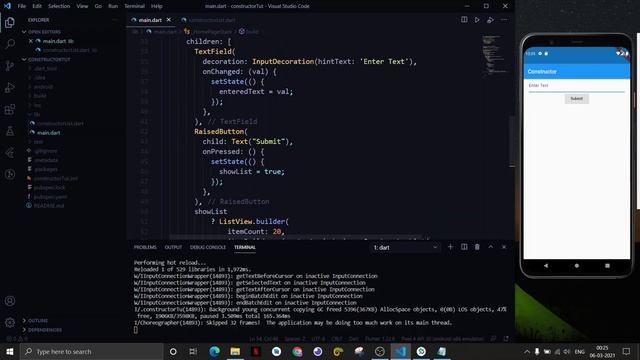Tap the emulator recent apps button
The width and height of the screenshot is (640, 360).
click(x=607, y=265)
